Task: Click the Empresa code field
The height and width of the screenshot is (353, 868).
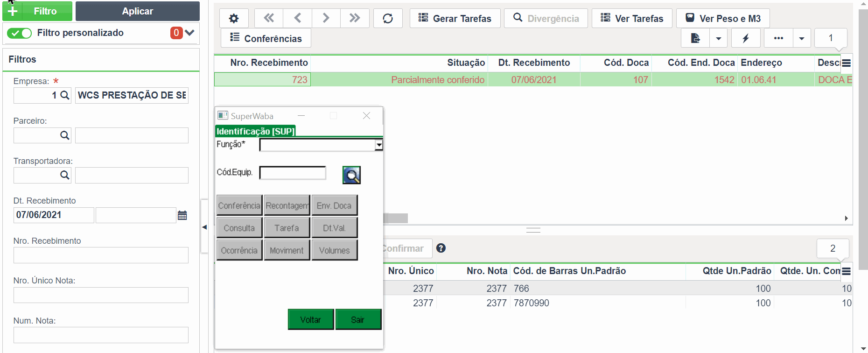Action: coord(36,95)
